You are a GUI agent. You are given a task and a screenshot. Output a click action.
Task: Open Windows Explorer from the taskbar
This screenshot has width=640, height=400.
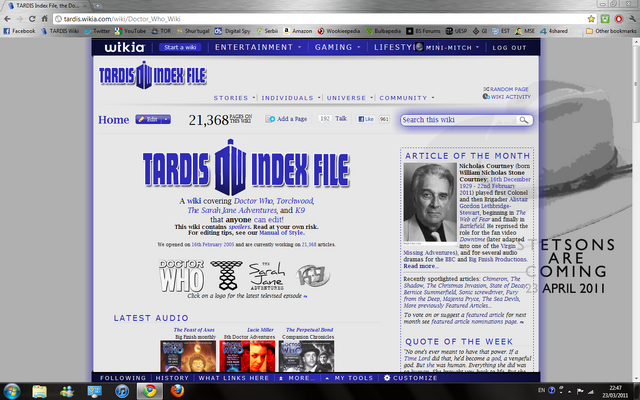coord(39,391)
